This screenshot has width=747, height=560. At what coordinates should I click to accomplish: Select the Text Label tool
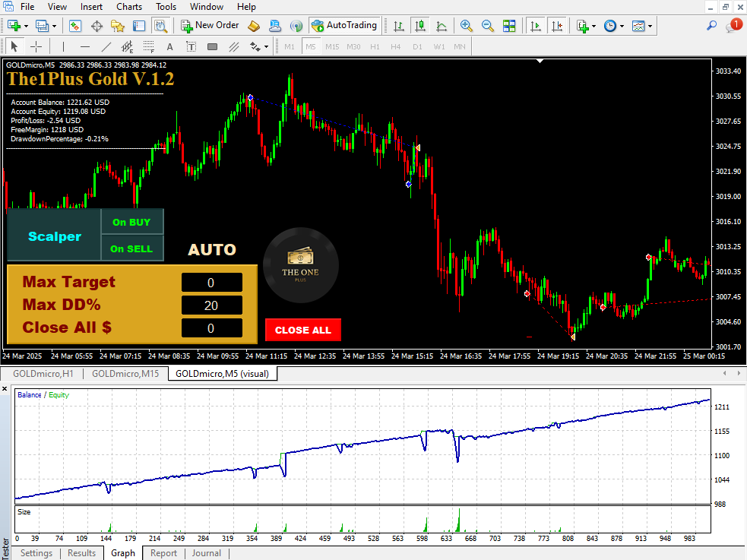(191, 46)
